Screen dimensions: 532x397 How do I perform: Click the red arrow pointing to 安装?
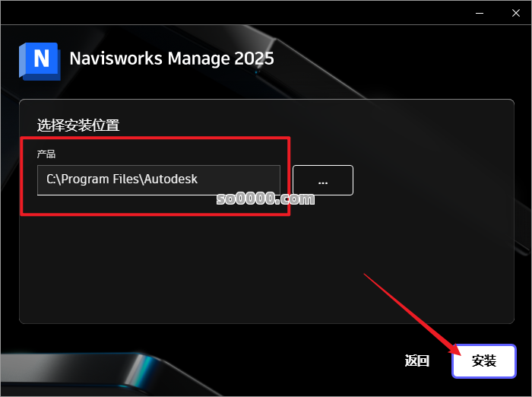click(412, 314)
